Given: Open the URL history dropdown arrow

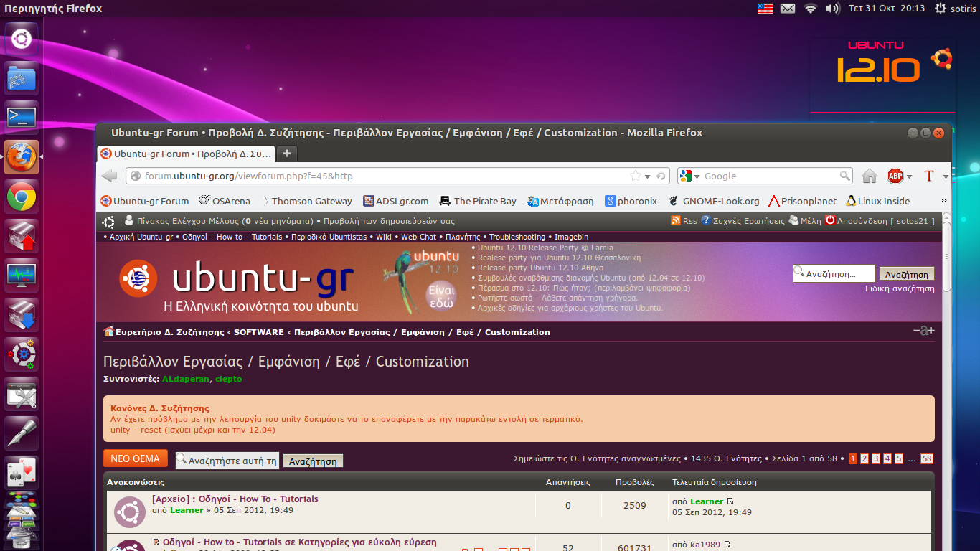Looking at the screenshot, I should tap(647, 176).
